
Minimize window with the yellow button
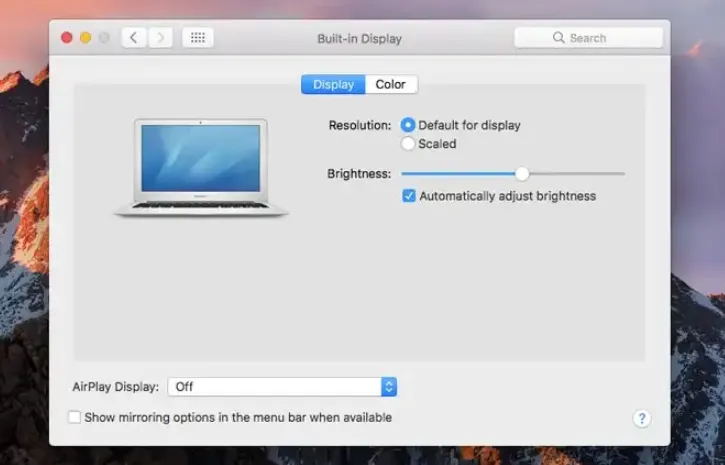[x=86, y=37]
